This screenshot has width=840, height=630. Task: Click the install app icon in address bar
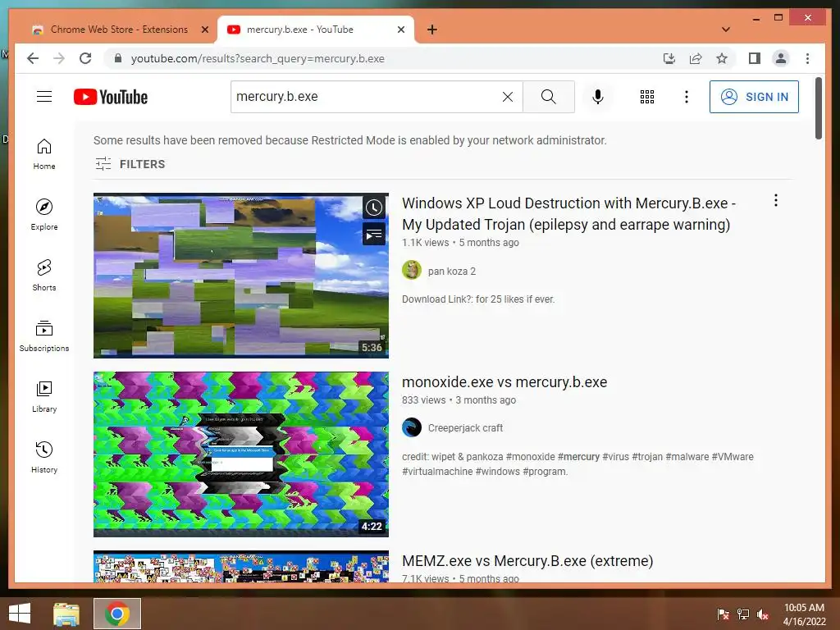click(x=669, y=58)
